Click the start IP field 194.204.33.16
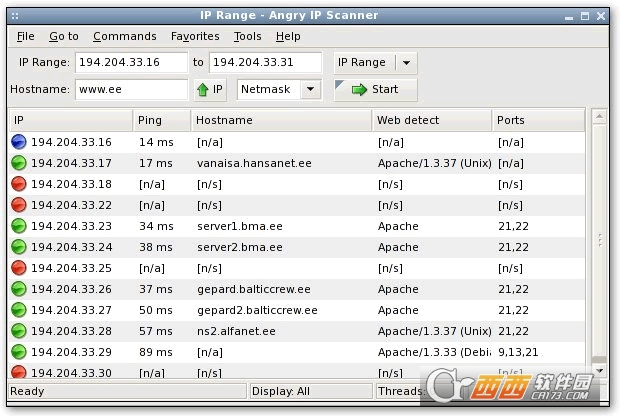Viewport: 620px width, 416px height. click(x=131, y=62)
